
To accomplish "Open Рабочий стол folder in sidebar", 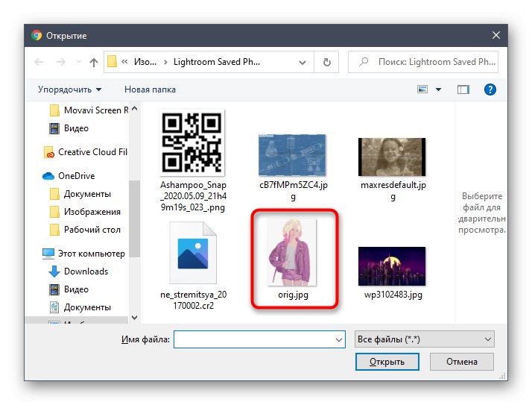I will tap(85, 230).
